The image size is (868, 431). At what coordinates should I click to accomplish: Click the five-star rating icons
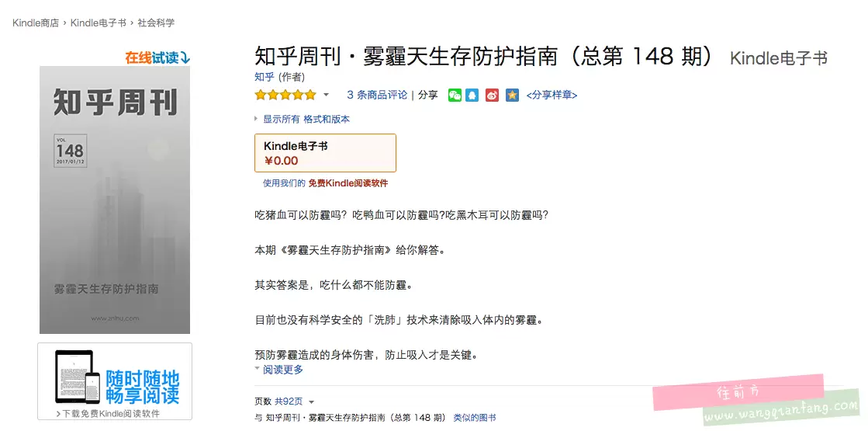(285, 95)
